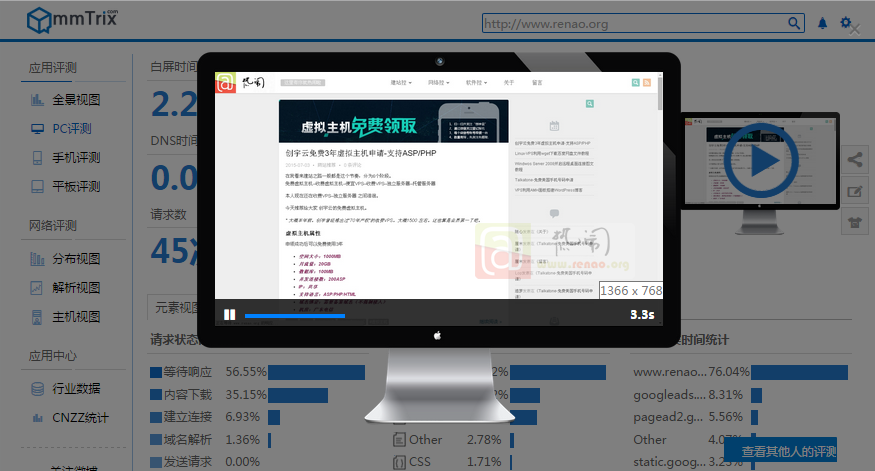This screenshot has height=471, width=875.
Task: Click the comment bubble icon in recorded sidebar
Action: coord(554,213)
